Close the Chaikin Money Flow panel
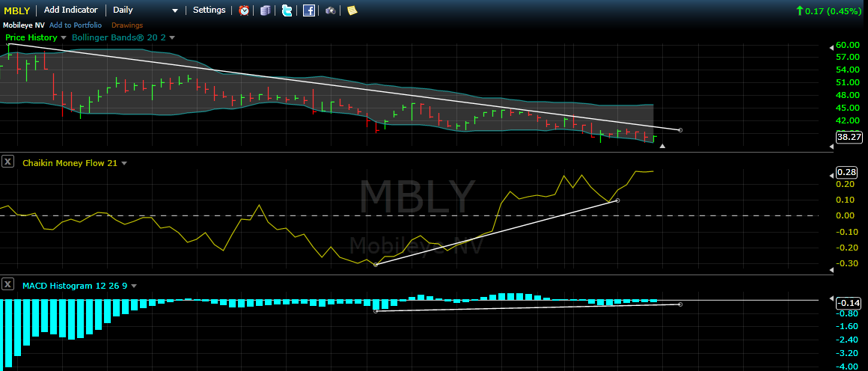This screenshot has width=868, height=371. 7,162
